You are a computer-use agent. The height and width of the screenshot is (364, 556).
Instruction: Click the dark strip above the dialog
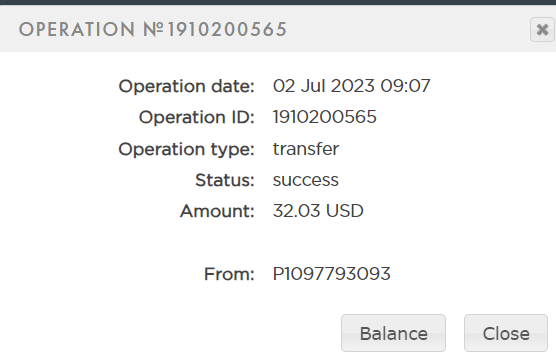coord(278,2)
